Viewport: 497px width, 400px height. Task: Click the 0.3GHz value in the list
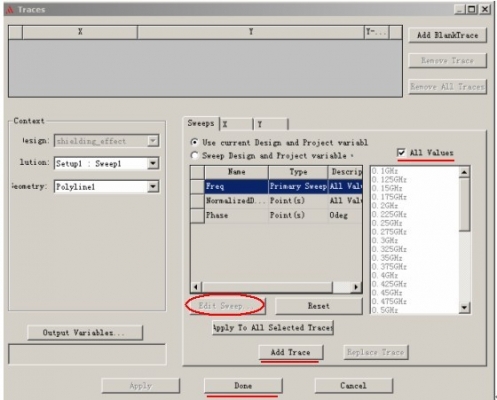(385, 240)
